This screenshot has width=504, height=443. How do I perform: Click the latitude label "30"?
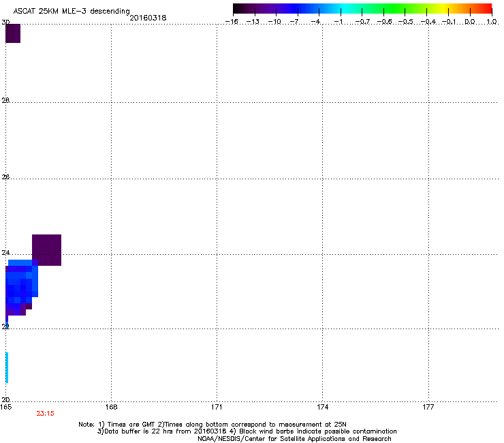coord(5,22)
